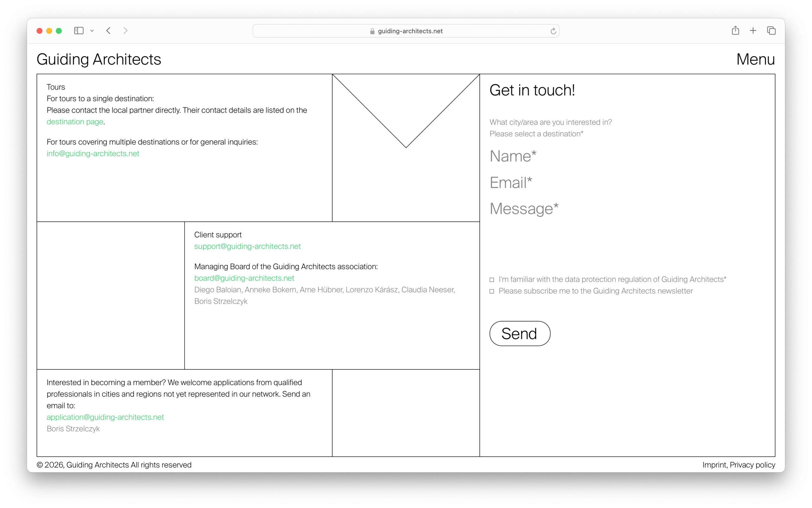Show tab overview icon
This screenshot has width=812, height=508.
click(771, 30)
